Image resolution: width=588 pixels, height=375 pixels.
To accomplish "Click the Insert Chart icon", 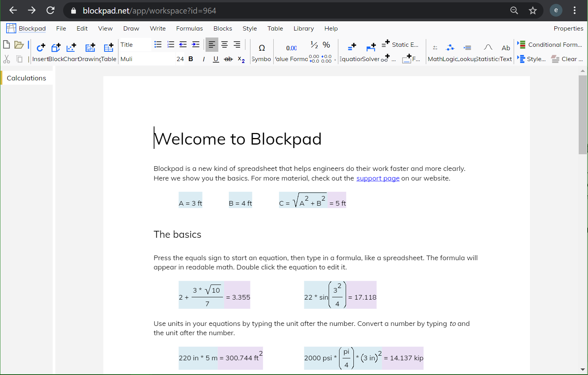I will click(x=71, y=48).
